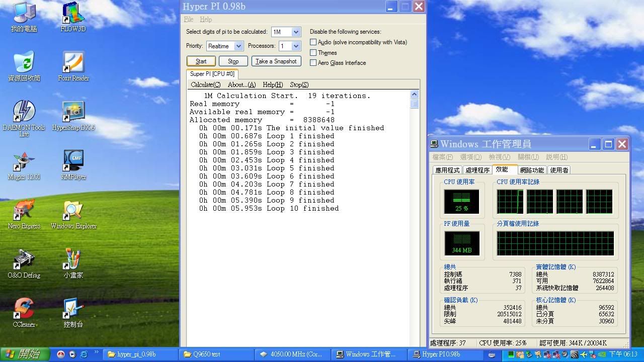Click the 分頁檔使用記錄 graph
The image size is (644, 362).
coord(555,243)
